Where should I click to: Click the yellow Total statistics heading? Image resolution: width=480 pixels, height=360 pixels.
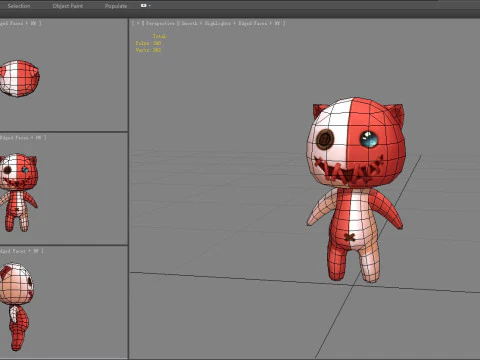tap(159, 36)
